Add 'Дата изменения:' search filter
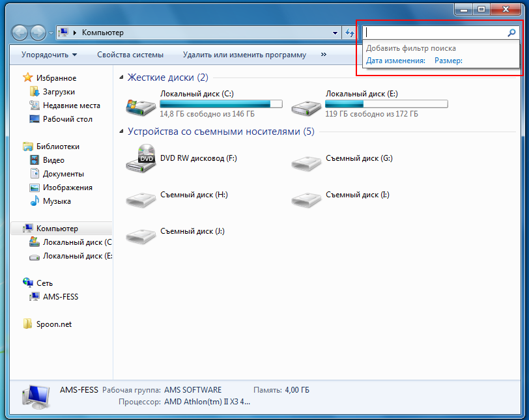This screenshot has width=529, height=420. tap(395, 61)
